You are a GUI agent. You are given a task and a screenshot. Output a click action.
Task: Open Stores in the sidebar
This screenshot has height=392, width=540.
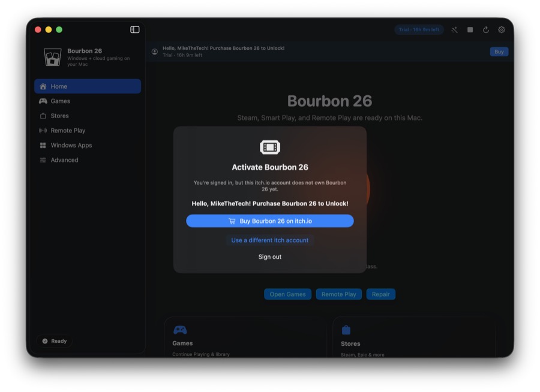tap(88, 116)
